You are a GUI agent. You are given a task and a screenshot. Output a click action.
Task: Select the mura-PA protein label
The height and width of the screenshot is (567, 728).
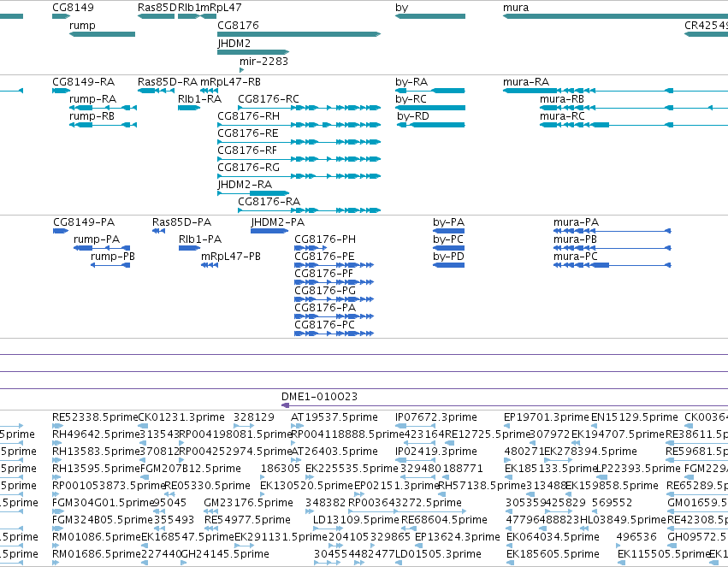click(x=576, y=222)
